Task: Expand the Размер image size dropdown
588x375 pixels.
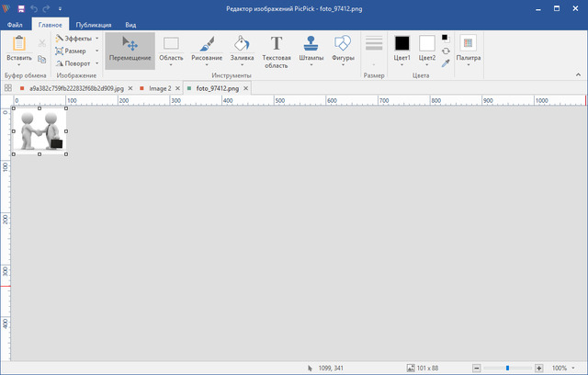Action: tap(73, 51)
